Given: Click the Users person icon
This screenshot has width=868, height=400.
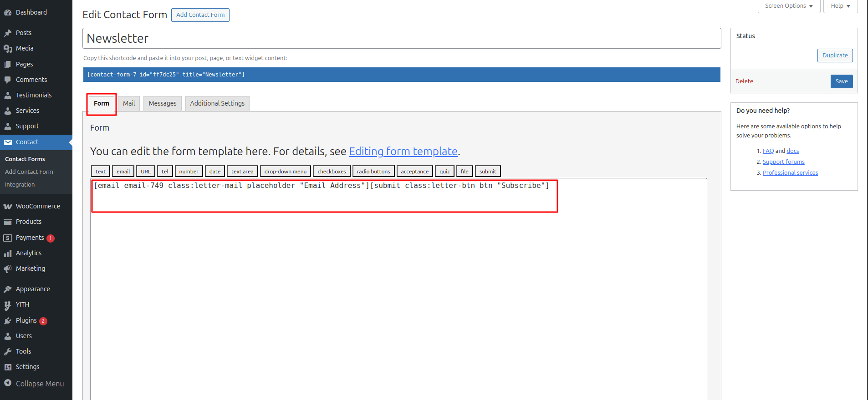Looking at the screenshot, I should [8, 336].
